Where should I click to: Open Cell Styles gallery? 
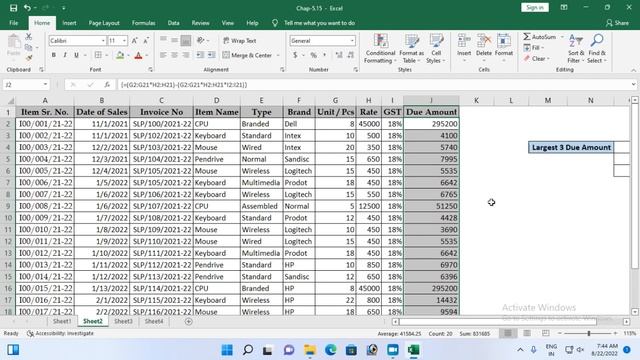[x=436, y=49]
